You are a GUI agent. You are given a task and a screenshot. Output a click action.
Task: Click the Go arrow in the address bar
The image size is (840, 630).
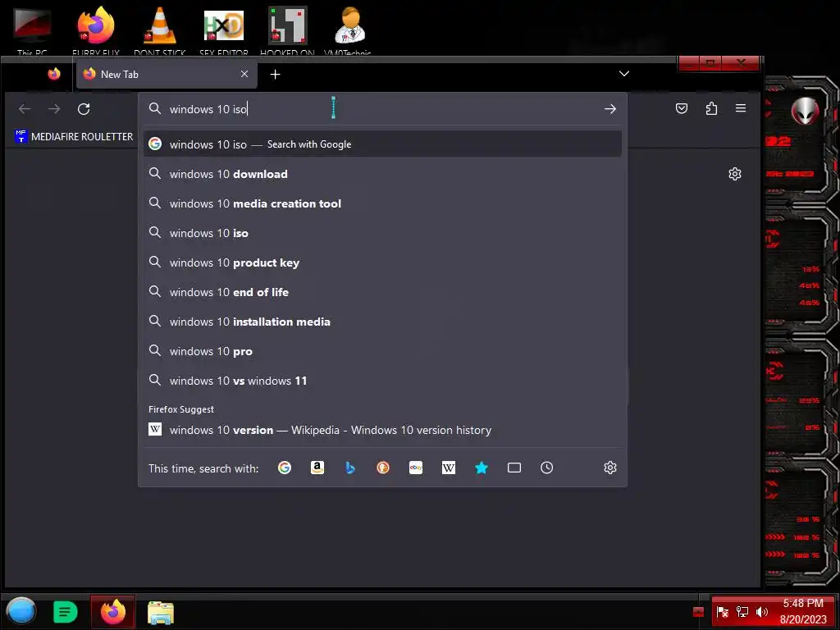[x=610, y=109]
